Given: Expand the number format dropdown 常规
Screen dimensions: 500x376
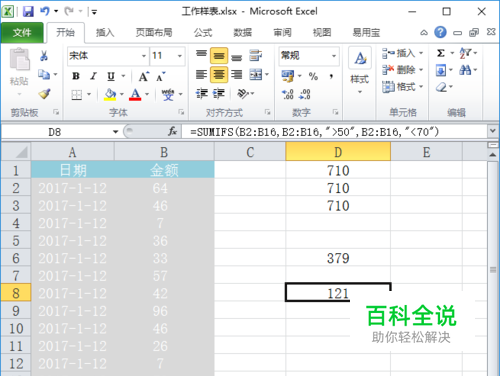Looking at the screenshot, I should tap(334, 56).
